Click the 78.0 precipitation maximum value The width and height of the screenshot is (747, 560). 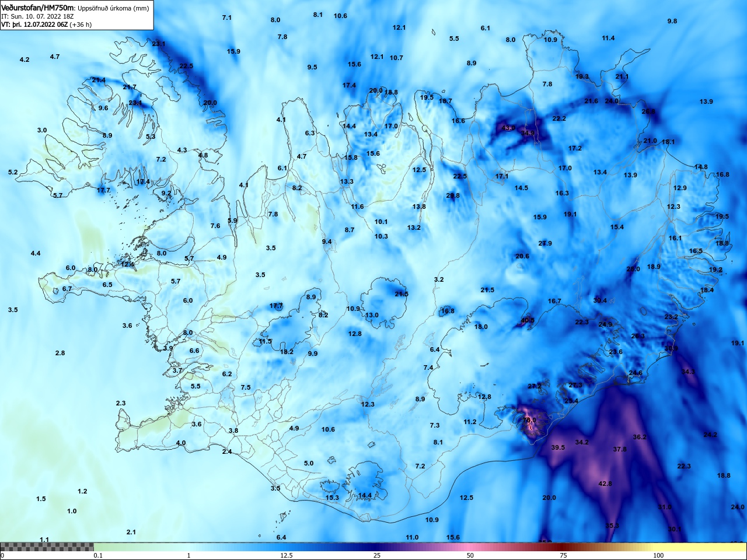[x=529, y=420]
